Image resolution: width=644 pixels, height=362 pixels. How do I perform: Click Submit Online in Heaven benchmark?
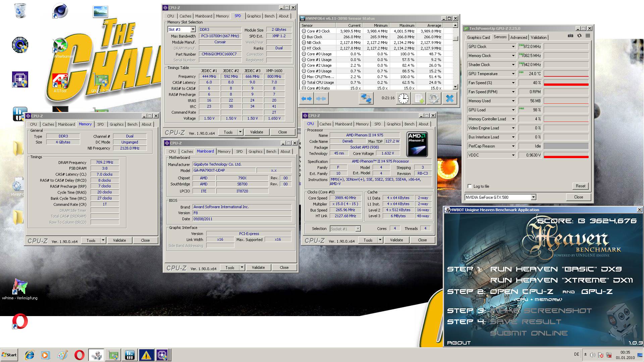coord(529,333)
